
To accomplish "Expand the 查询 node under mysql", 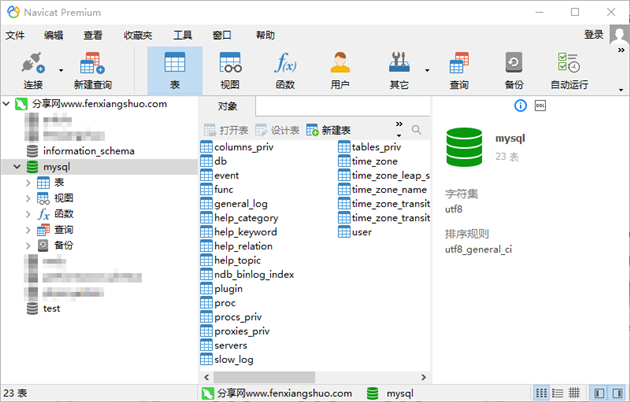I will [x=28, y=230].
